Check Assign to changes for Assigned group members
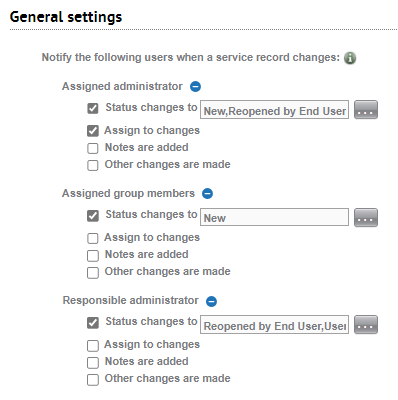 click(93, 238)
